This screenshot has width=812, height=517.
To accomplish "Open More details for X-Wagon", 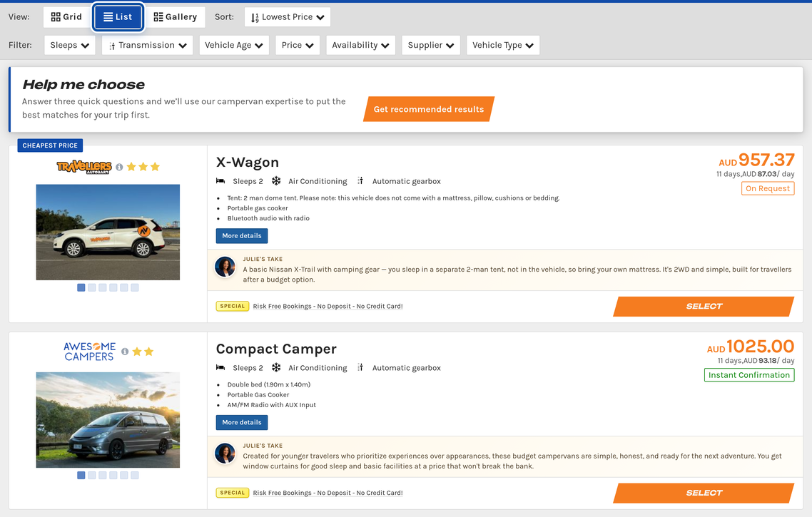I will pyautogui.click(x=242, y=235).
